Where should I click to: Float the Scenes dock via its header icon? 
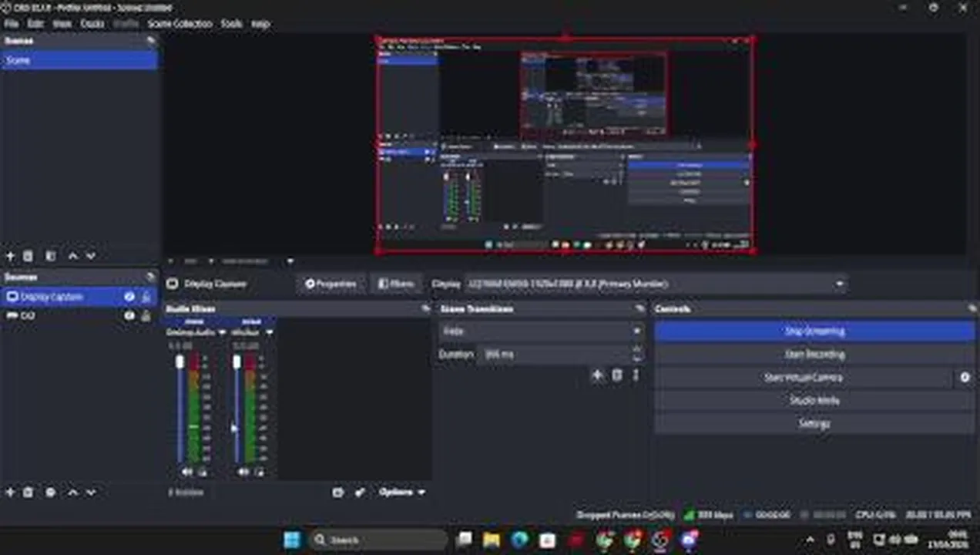point(151,41)
